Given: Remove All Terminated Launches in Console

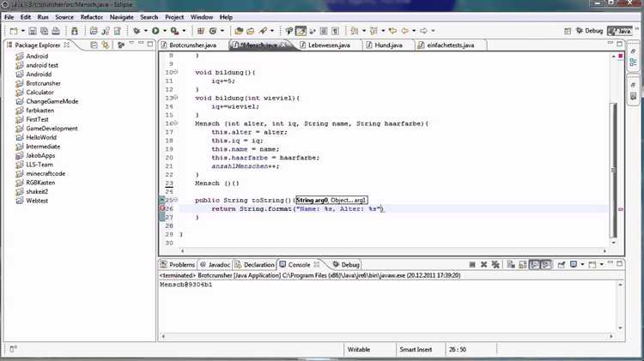Looking at the screenshot, I should pos(495,265).
